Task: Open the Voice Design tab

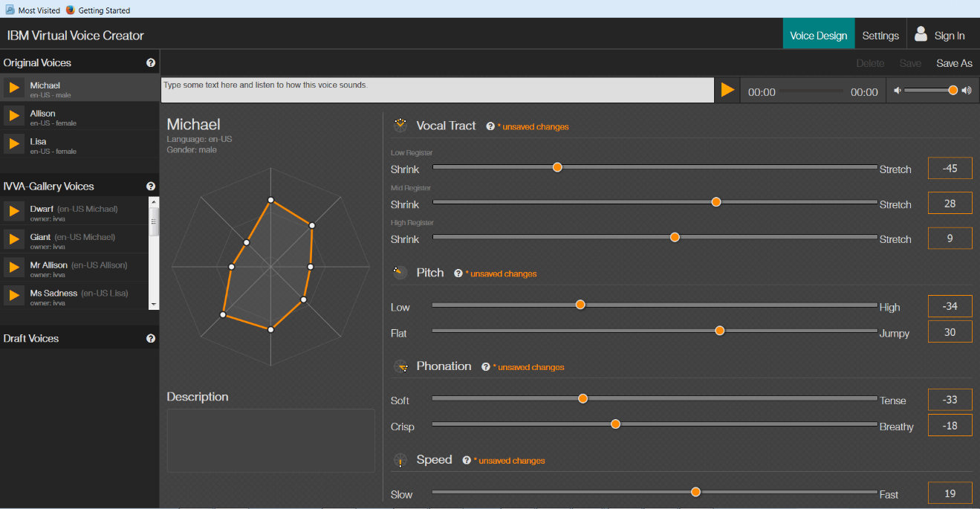Action: [818, 36]
